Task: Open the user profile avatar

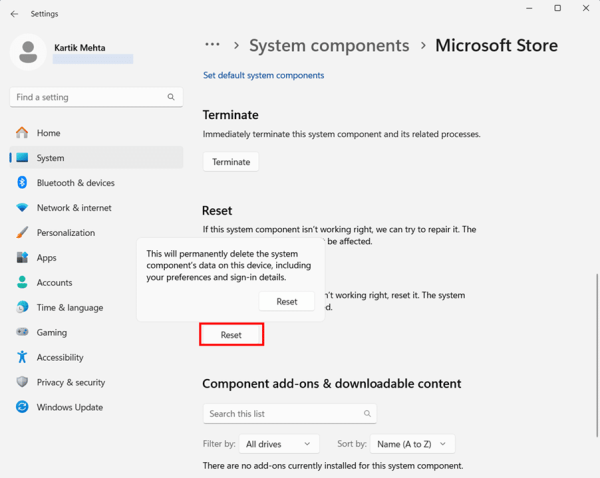Action: [x=28, y=52]
